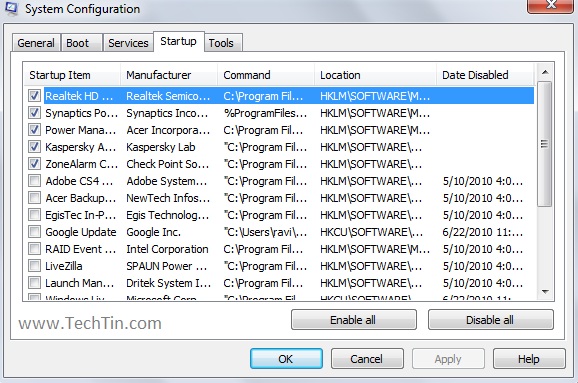The width and height of the screenshot is (578, 383).
Task: Click 'Intel Corporation' manufacturer cell
Action: click(167, 249)
